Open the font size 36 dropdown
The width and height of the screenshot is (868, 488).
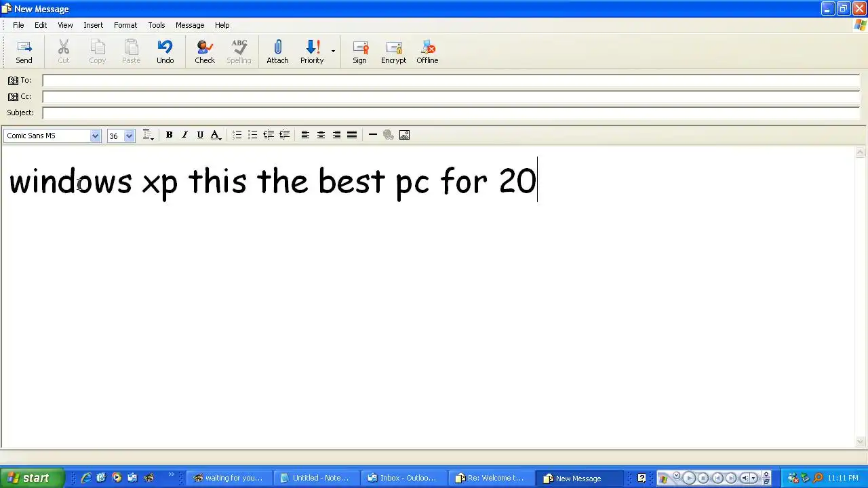[129, 136]
